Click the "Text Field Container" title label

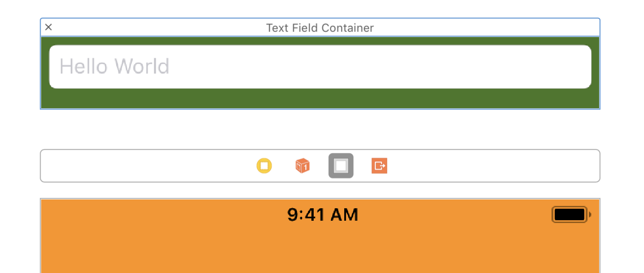click(x=320, y=28)
